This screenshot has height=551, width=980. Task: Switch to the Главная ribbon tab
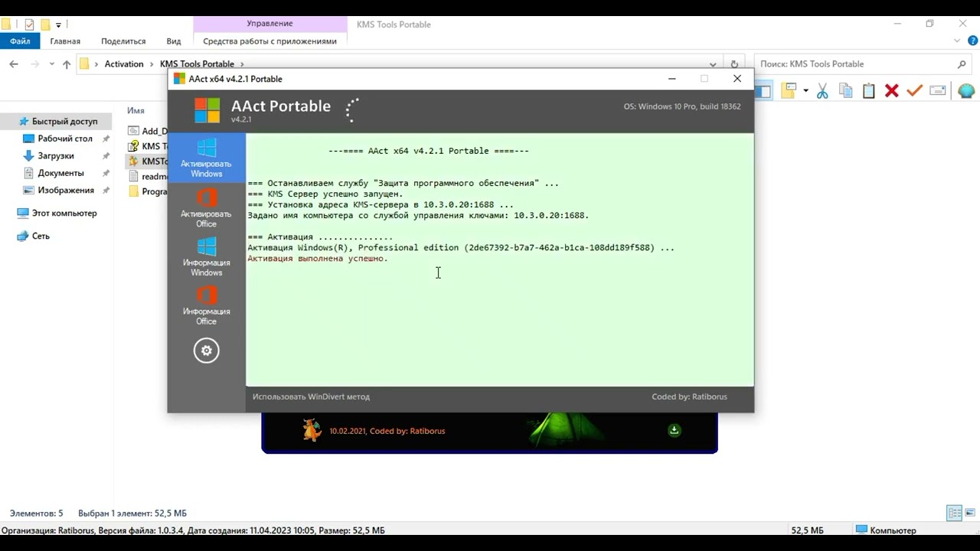pyautogui.click(x=65, y=41)
